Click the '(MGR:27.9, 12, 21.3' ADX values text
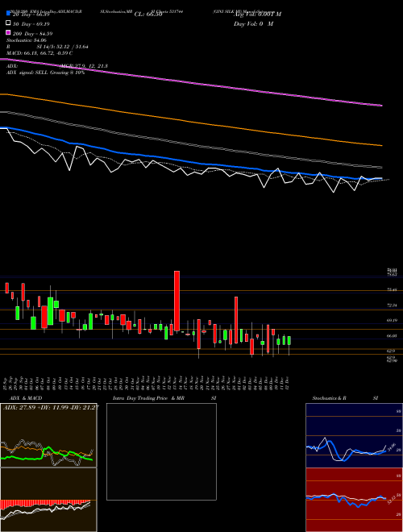Viewport: 403px width, 532px height. pyautogui.click(x=84, y=66)
